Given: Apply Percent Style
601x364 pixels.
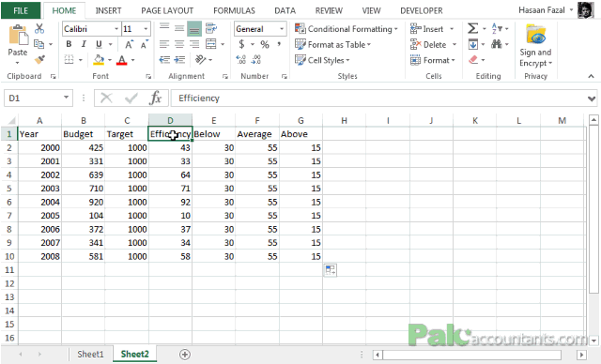Looking at the screenshot, I should point(265,44).
